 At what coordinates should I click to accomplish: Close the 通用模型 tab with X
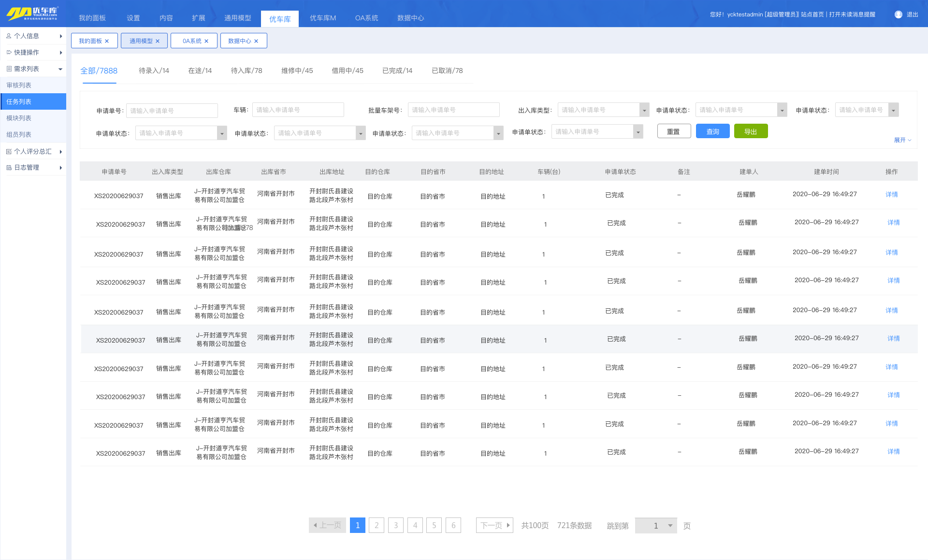[x=158, y=41]
